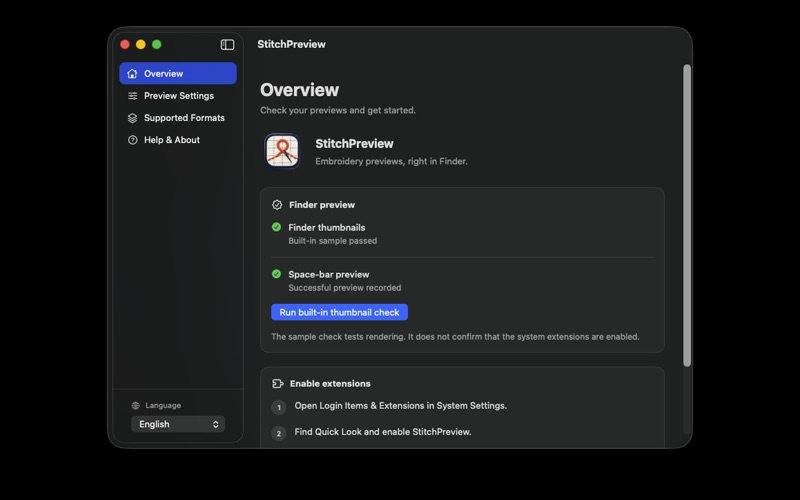
Task: Run built-in thumbnail check
Action: (x=339, y=312)
